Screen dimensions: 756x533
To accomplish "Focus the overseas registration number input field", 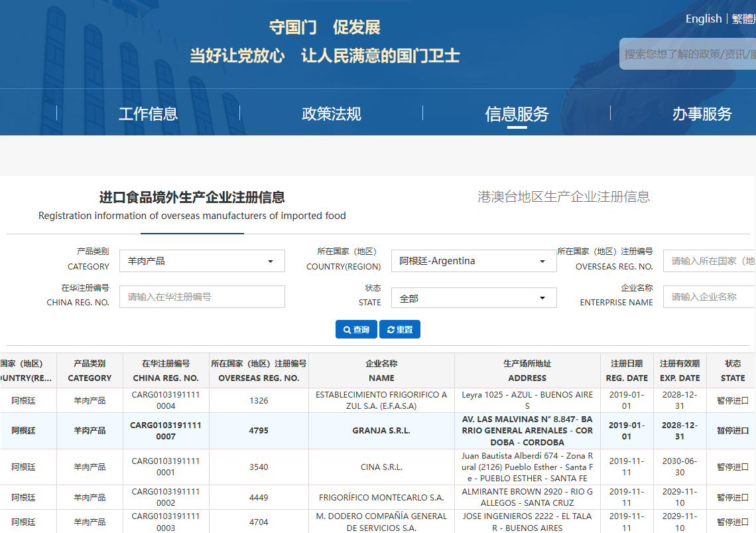I will click(708, 261).
